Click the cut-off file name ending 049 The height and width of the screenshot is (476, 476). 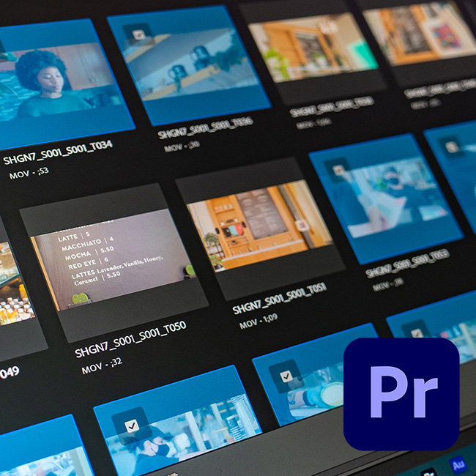[9, 373]
